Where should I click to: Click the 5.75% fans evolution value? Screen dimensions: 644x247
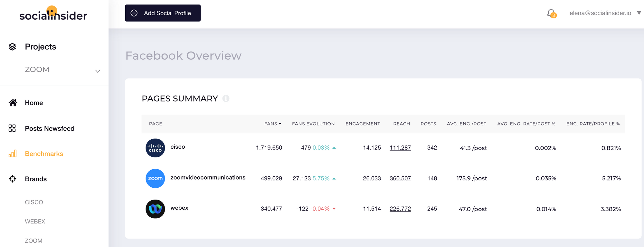pyautogui.click(x=321, y=178)
